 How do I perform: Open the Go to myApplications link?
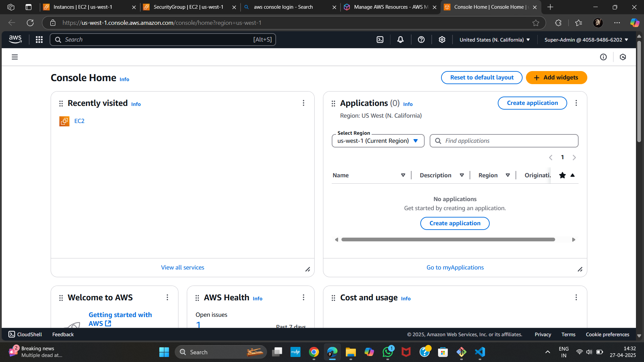pos(455,267)
